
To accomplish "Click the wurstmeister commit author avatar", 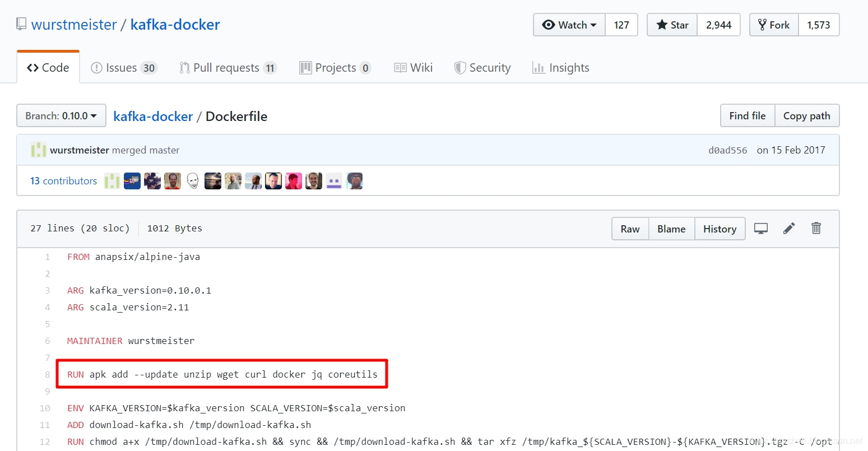I will [x=38, y=150].
